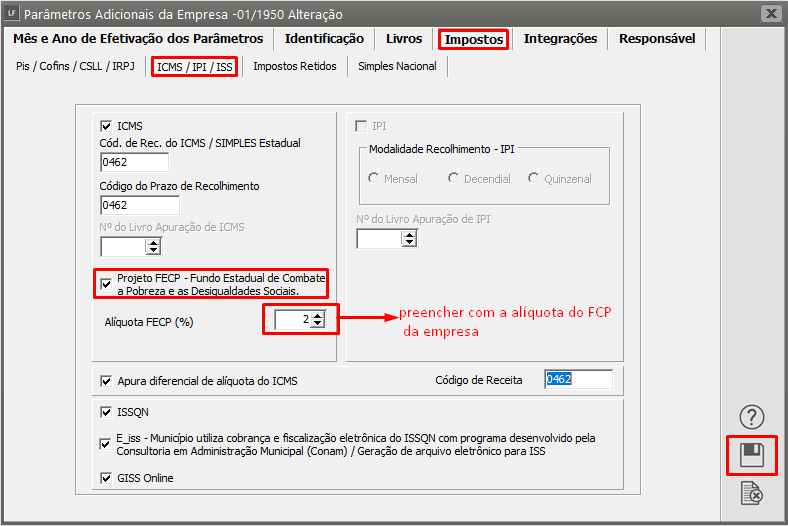The image size is (788, 526).
Task: Click the cancel document icon
Action: point(752,493)
